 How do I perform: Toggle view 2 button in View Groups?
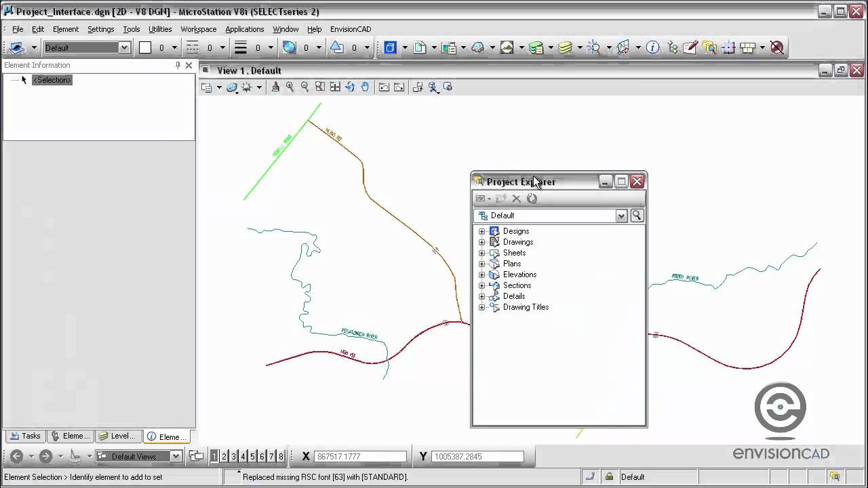coord(224,457)
